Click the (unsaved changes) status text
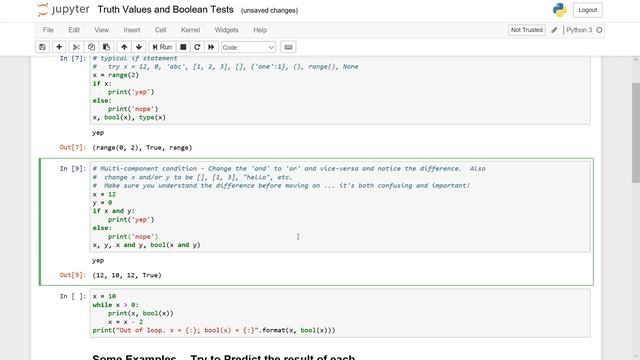The image size is (640, 360). tap(269, 11)
